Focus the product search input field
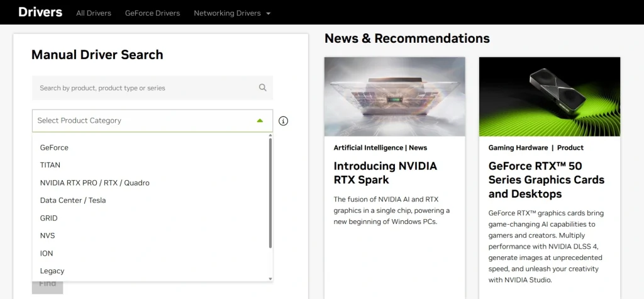 coord(152,87)
